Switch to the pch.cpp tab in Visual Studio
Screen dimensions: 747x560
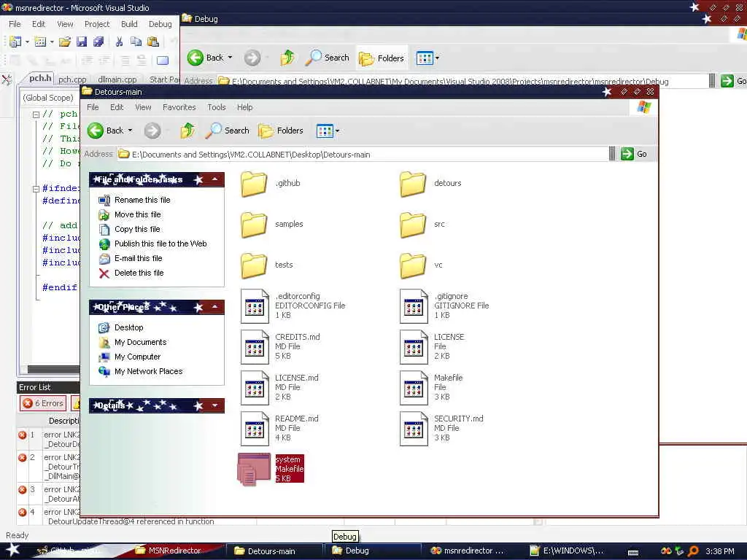pos(72,79)
